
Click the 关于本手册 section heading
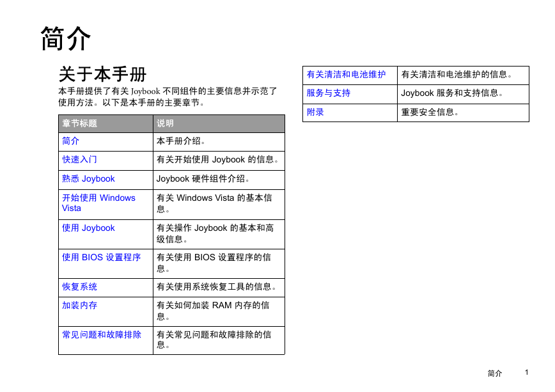[102, 74]
